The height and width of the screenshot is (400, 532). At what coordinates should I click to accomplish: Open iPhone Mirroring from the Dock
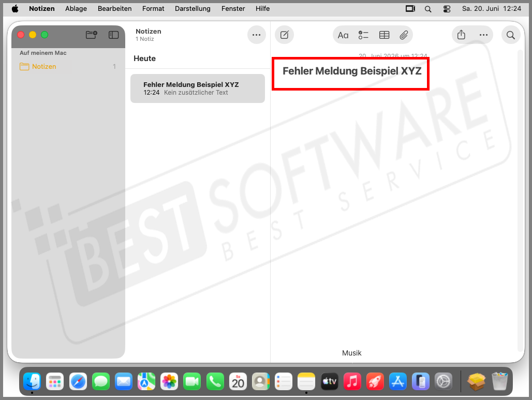pos(421,381)
